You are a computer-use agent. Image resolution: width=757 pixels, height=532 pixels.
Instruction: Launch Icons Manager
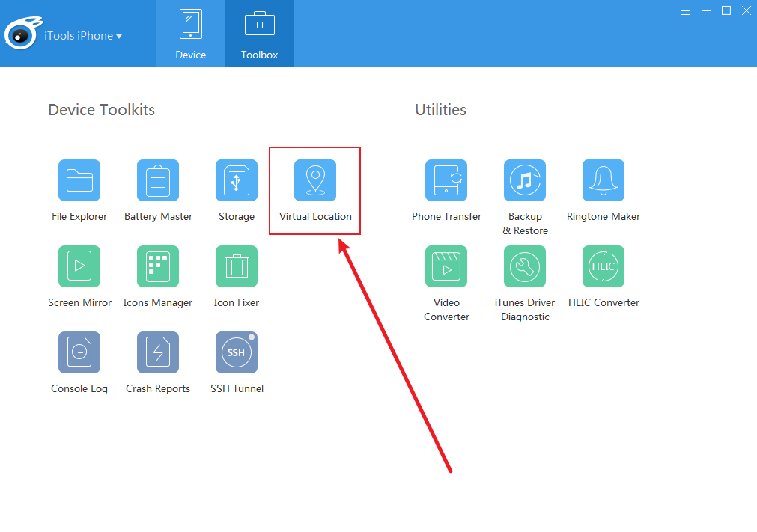point(158,266)
